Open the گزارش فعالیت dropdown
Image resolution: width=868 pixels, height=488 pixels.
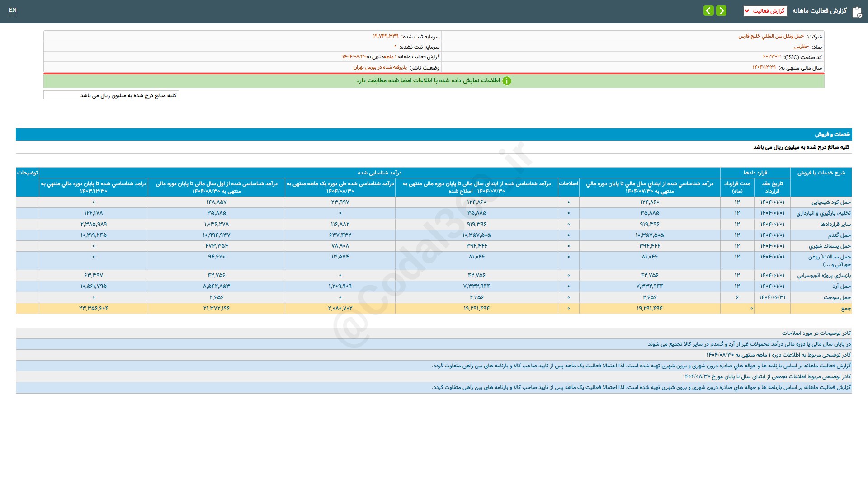click(765, 11)
